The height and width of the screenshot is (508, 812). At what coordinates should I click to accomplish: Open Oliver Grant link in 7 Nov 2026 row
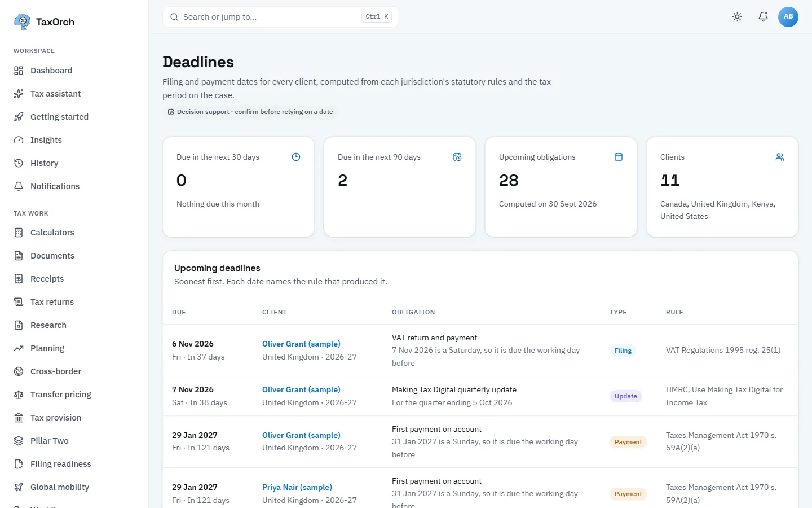301,389
